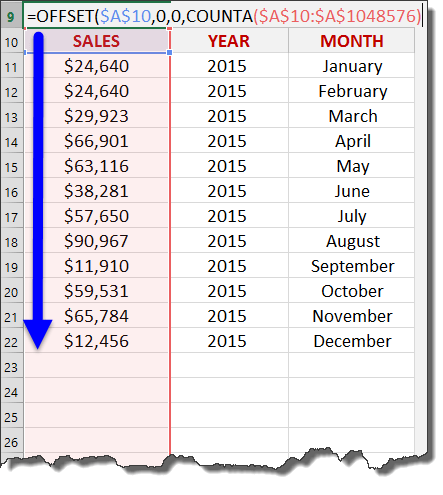Select the December month cell
The image size is (443, 495).
pos(351,341)
